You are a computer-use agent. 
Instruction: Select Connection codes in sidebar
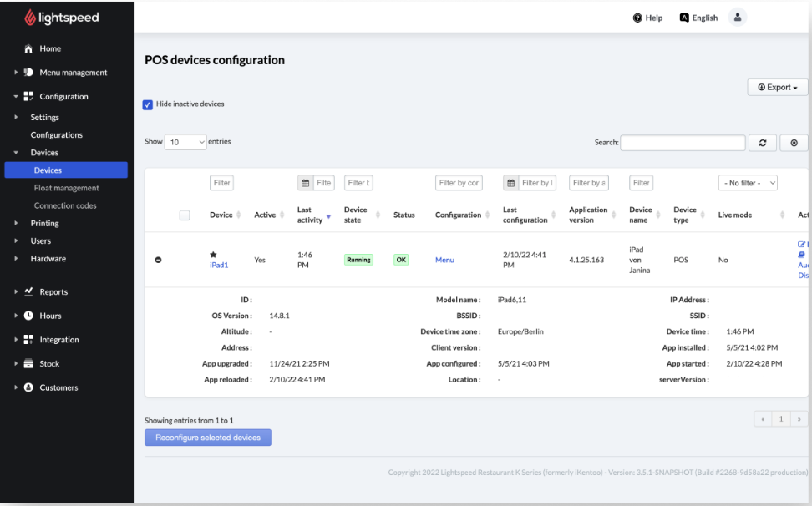(x=65, y=205)
